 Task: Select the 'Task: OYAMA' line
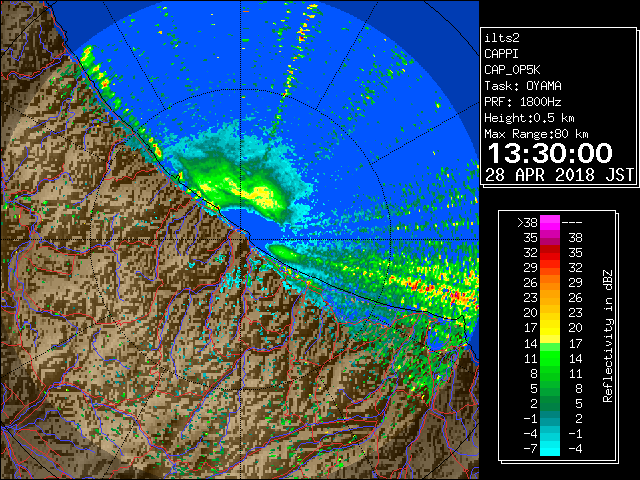click(523, 86)
